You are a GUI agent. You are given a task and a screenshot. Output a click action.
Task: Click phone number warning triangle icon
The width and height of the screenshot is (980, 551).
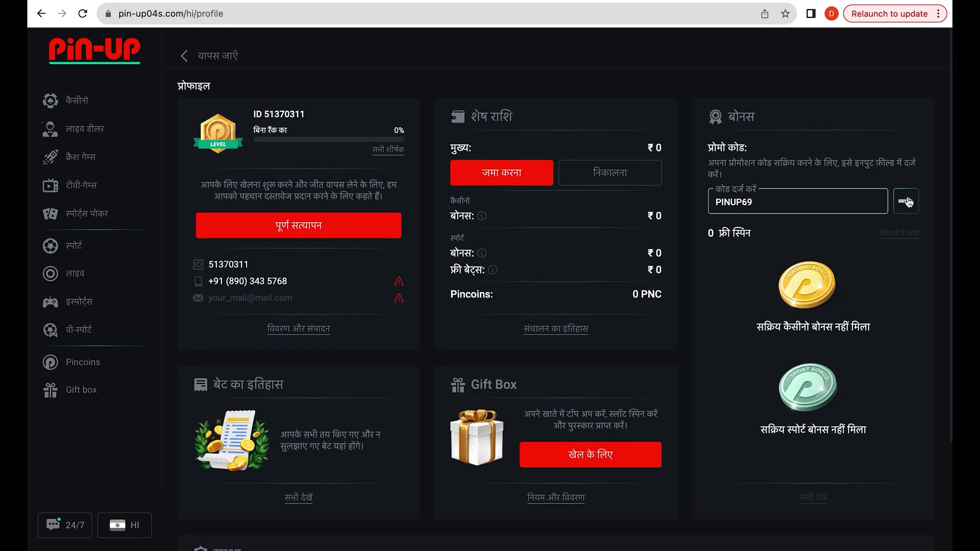[x=399, y=282]
